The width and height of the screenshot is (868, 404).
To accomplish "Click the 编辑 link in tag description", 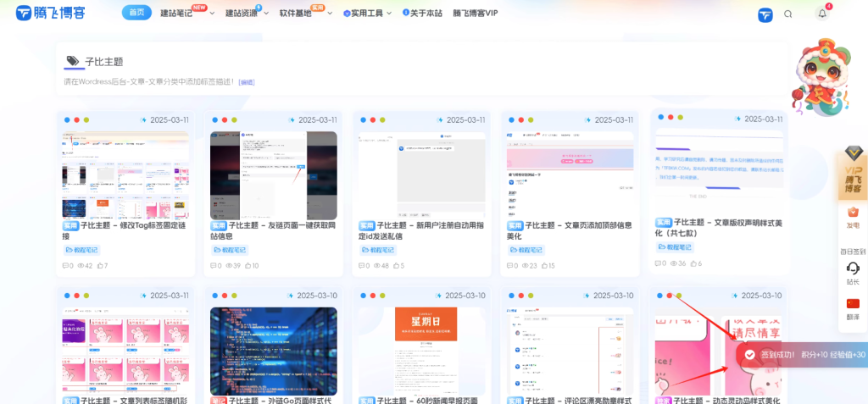I will click(247, 82).
